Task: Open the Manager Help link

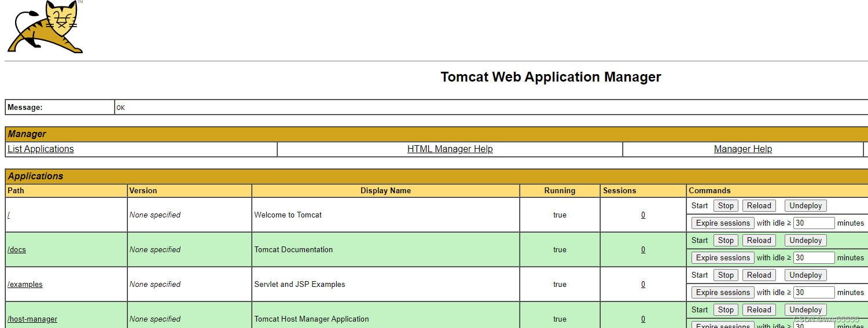Action: [743, 149]
